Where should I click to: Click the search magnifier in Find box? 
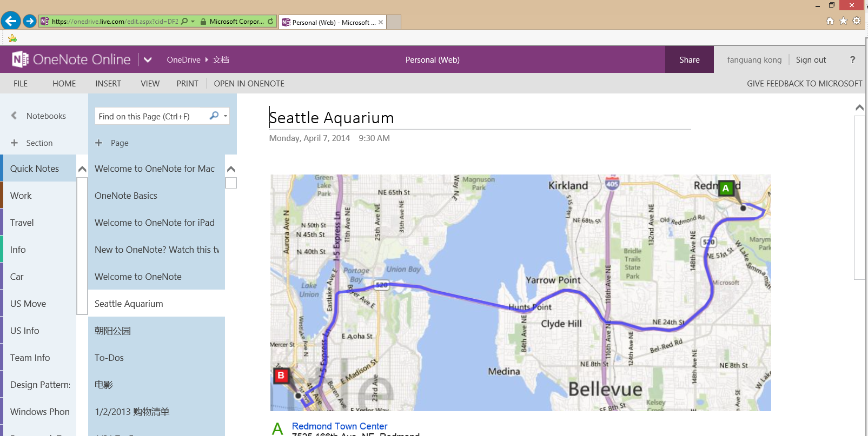(x=214, y=116)
